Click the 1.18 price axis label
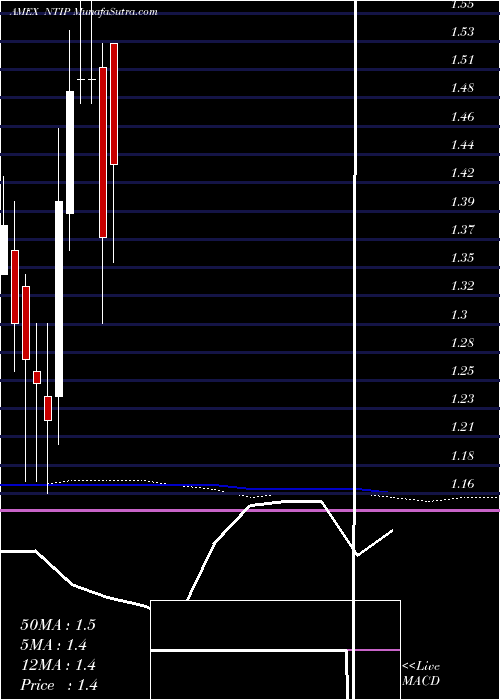The image size is (500, 700). click(462, 456)
